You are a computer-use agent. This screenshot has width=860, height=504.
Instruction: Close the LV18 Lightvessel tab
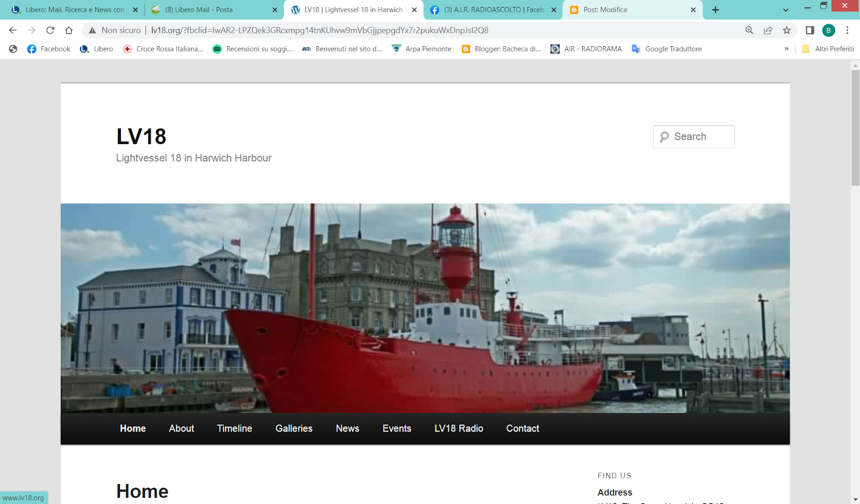(414, 10)
